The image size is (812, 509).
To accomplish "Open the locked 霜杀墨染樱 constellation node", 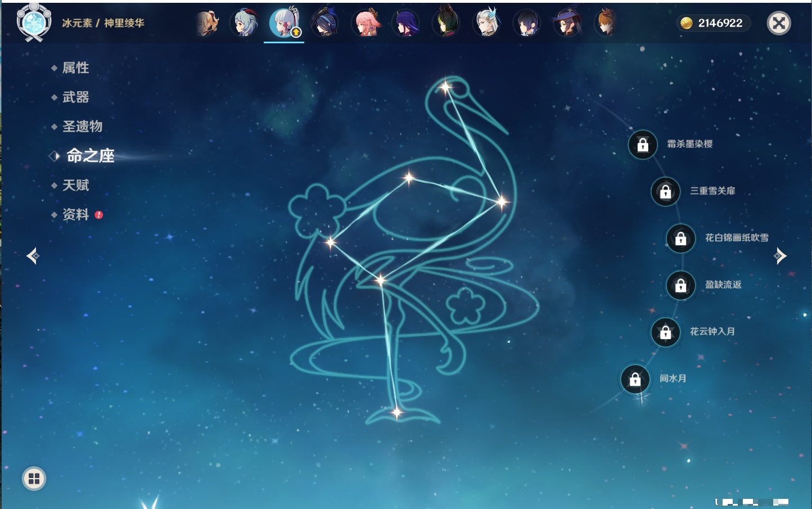I will click(x=643, y=145).
